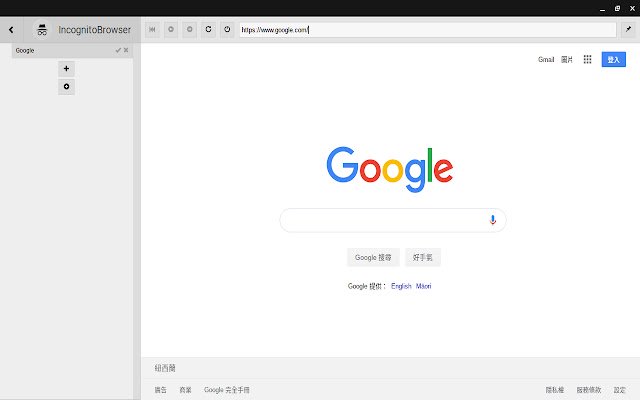Open the 服務條款 terms footer link
The width and height of the screenshot is (640, 400).
coord(589,390)
